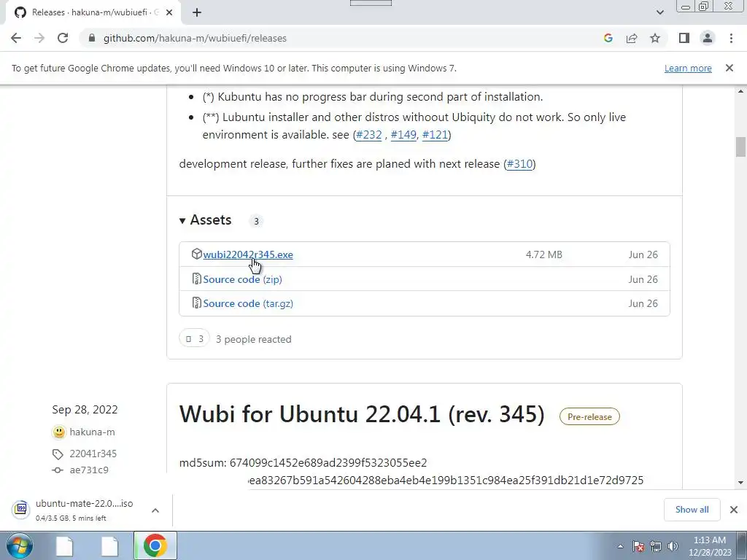The image size is (747, 560).
Task: Click the reaction button showing 3
Action: click(x=194, y=338)
